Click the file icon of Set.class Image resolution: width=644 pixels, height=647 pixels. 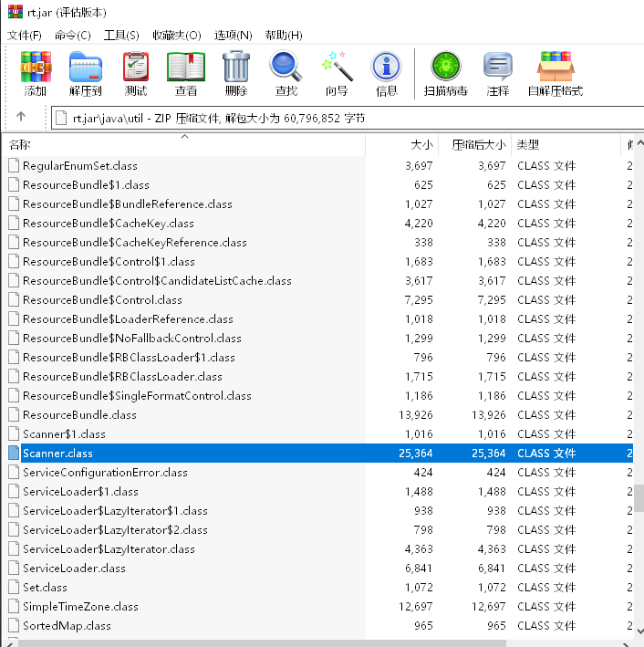14,587
